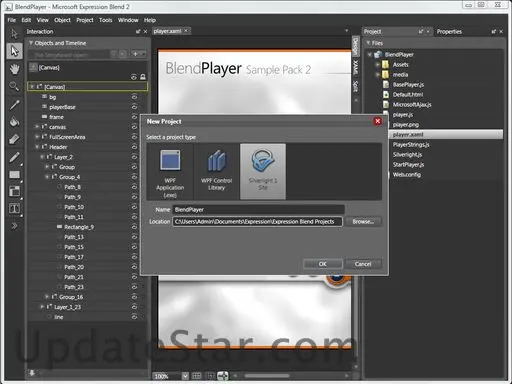Click the Browse... button

click(x=363, y=222)
